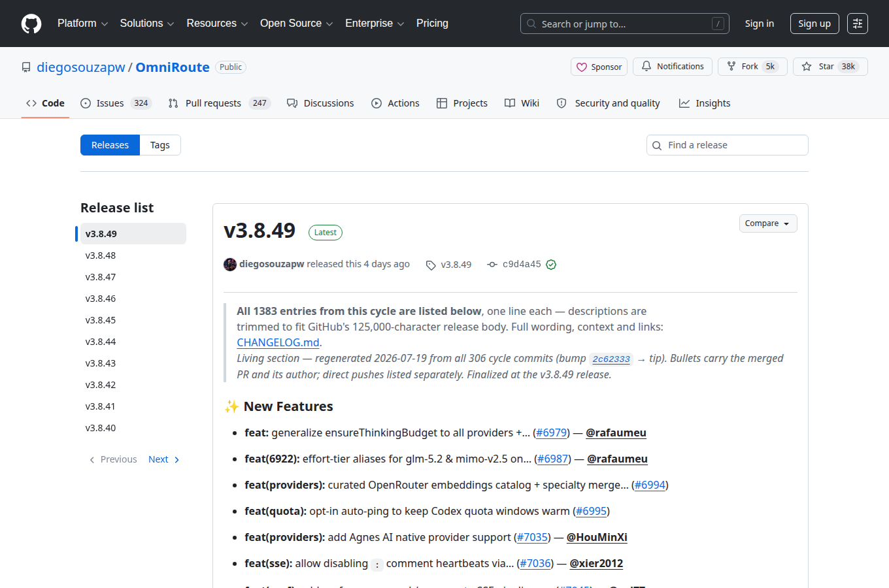Focus the Search or jump to field
This screenshot has height=588, width=889.
[625, 24]
